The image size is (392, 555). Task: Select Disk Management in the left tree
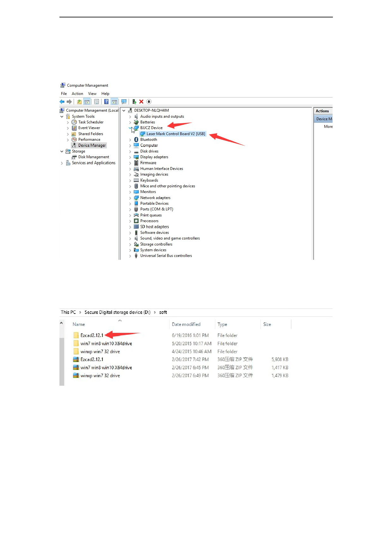(94, 157)
